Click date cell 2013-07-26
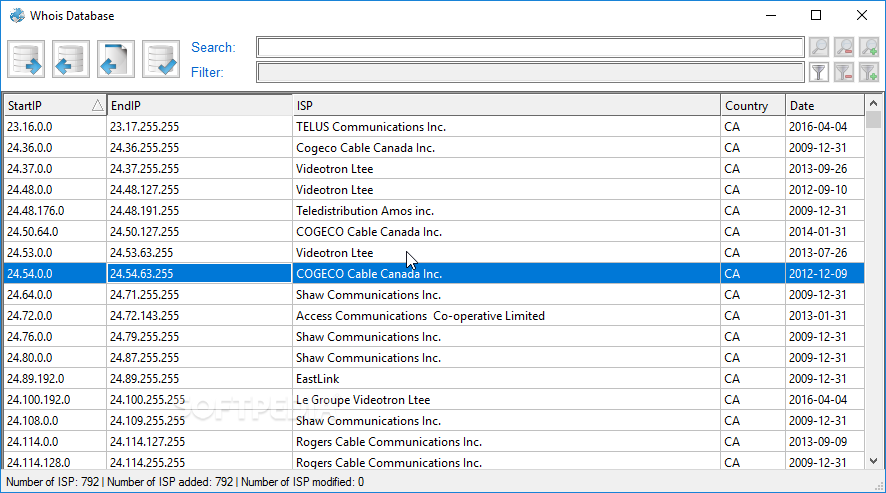886x493 pixels. (825, 253)
